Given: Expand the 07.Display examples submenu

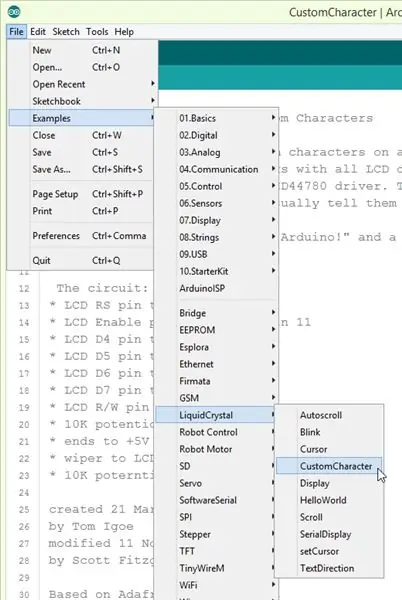Looking at the screenshot, I should (x=216, y=220).
